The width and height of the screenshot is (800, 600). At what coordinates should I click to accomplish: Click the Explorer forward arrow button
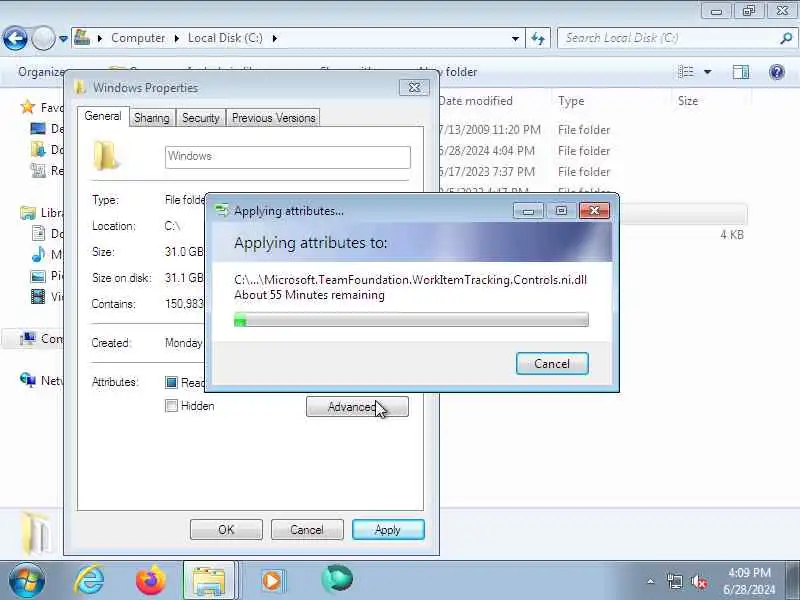pos(43,38)
